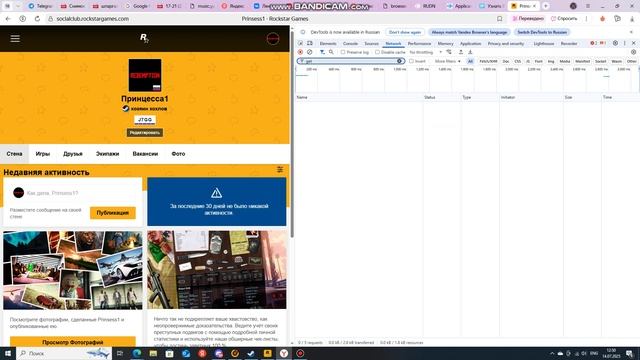
Task: Select the Игры profile tab
Action: [x=42, y=154]
